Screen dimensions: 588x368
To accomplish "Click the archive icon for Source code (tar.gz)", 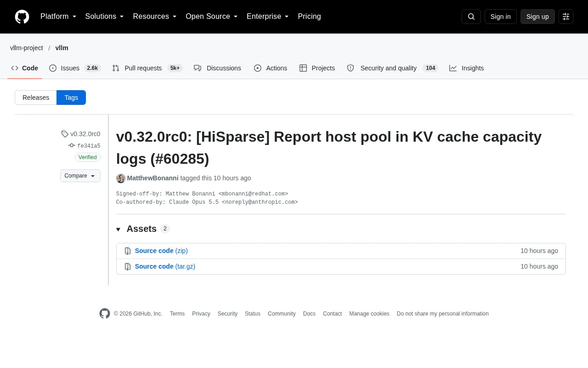I will point(128,267).
